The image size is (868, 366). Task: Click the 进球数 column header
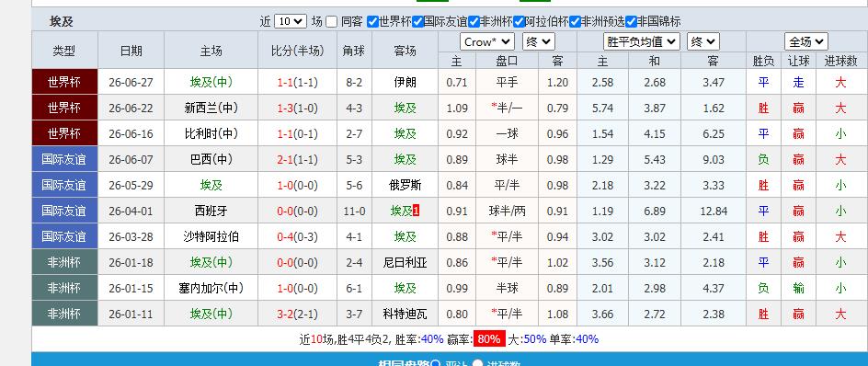tap(840, 61)
